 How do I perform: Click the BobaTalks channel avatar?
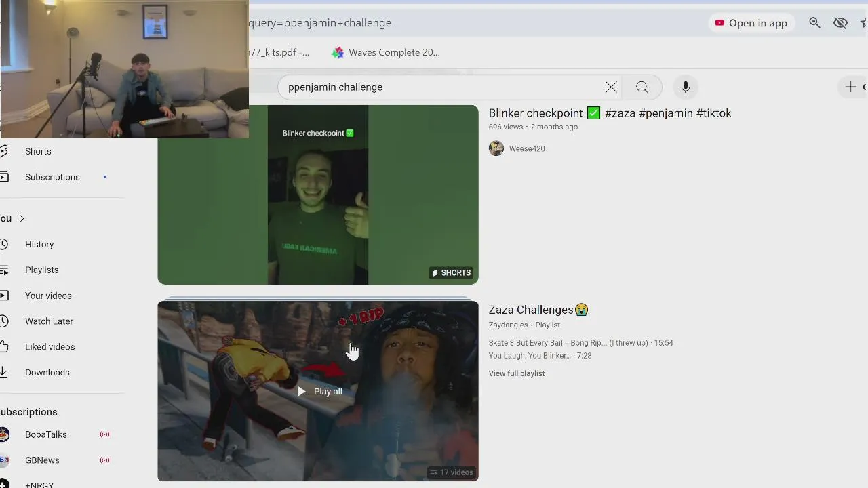3,434
